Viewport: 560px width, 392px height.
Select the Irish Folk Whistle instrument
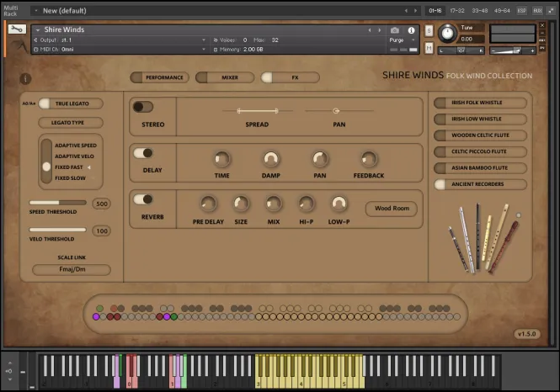pyautogui.click(x=479, y=103)
